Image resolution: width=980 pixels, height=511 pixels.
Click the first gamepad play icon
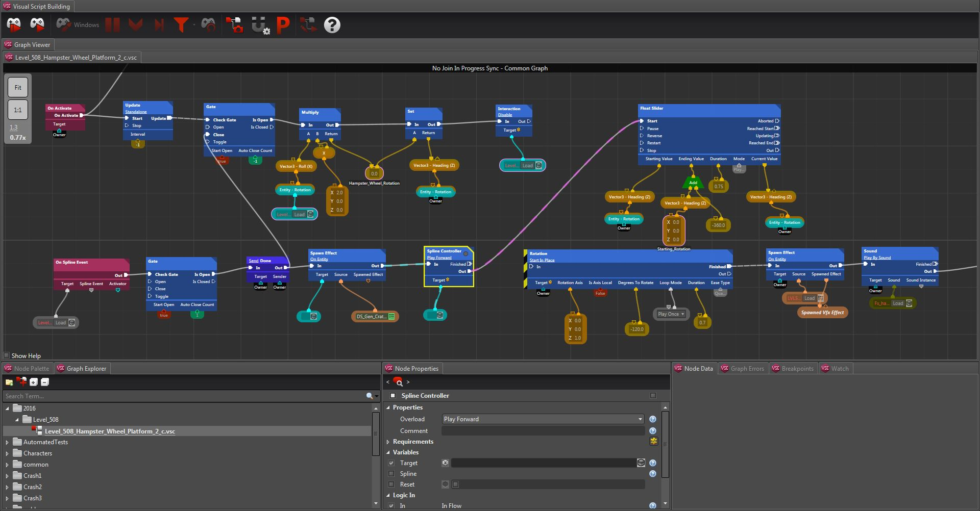click(x=14, y=24)
